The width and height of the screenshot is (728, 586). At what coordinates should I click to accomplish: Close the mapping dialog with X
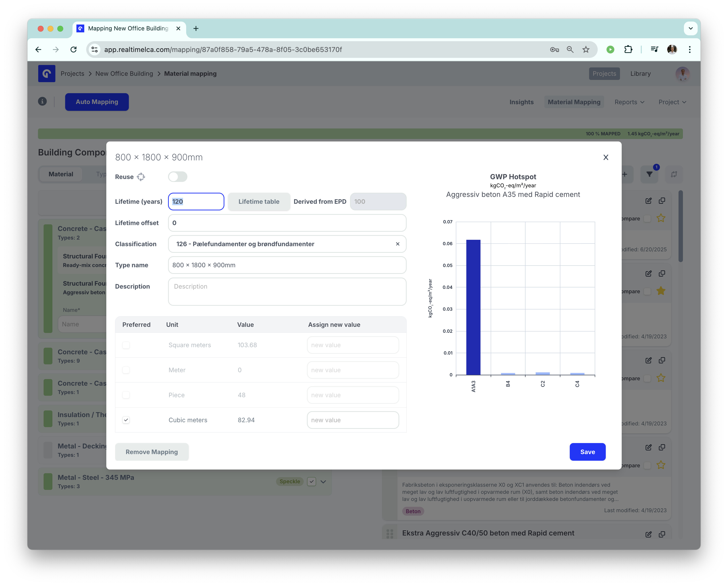click(x=606, y=157)
